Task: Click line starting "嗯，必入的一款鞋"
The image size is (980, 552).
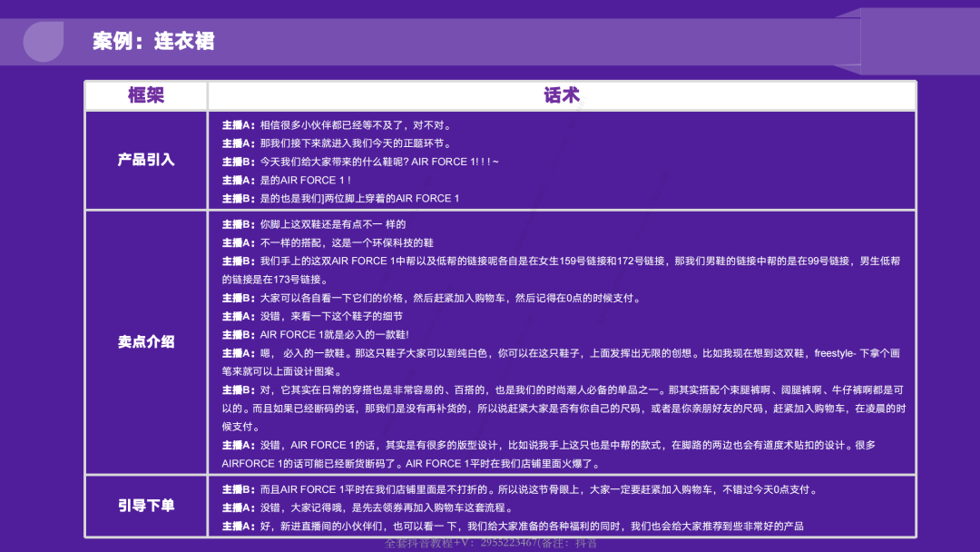Action: coord(562,353)
